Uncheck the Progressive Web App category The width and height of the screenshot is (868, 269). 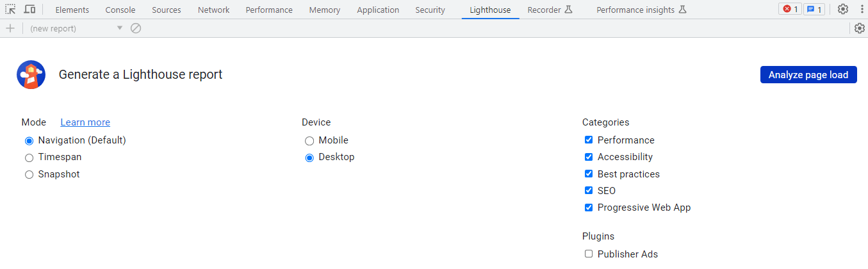tap(589, 208)
